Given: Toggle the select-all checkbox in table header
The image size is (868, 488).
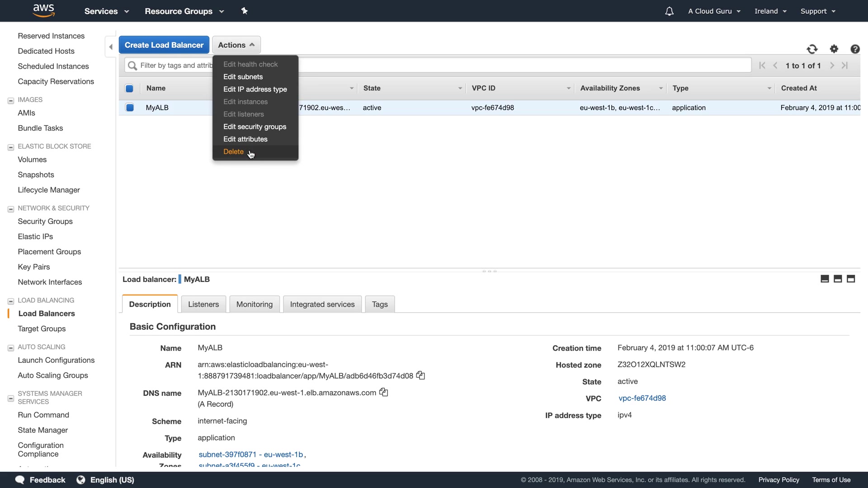Looking at the screenshot, I should [129, 89].
